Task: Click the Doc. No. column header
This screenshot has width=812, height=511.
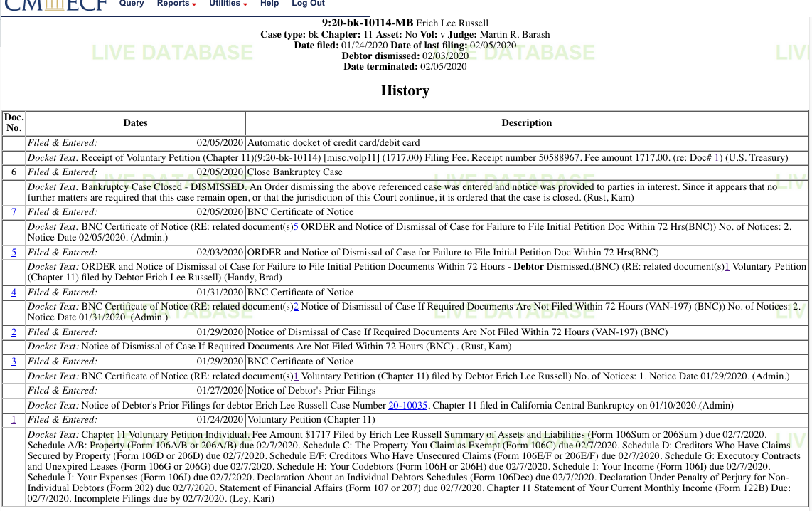Action: pos(14,123)
